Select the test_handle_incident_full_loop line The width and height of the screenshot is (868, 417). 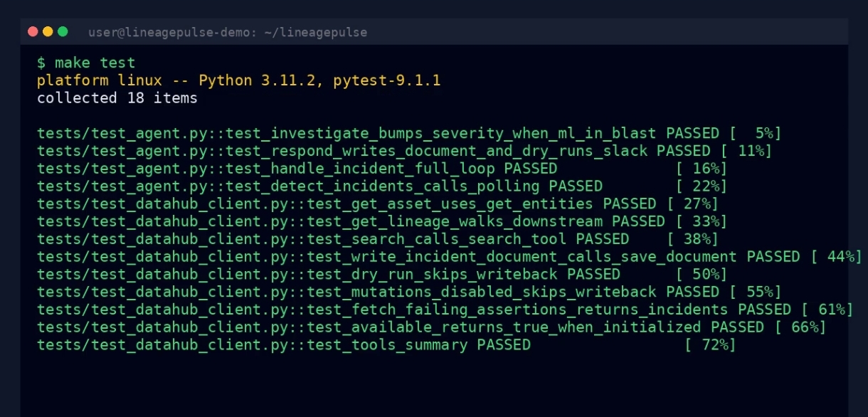pos(382,169)
